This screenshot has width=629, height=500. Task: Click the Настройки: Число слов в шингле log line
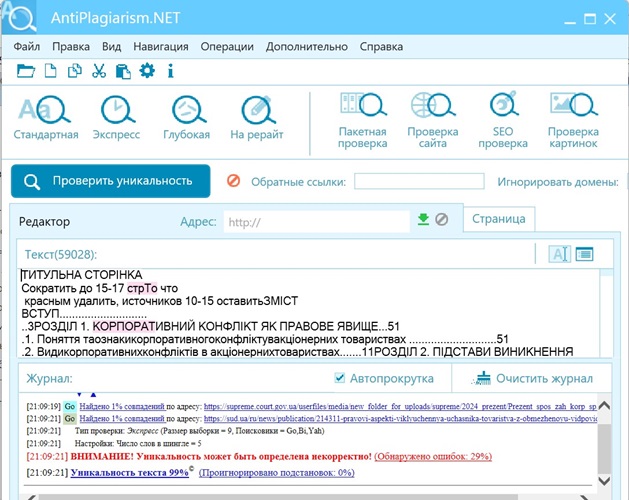coord(138,443)
